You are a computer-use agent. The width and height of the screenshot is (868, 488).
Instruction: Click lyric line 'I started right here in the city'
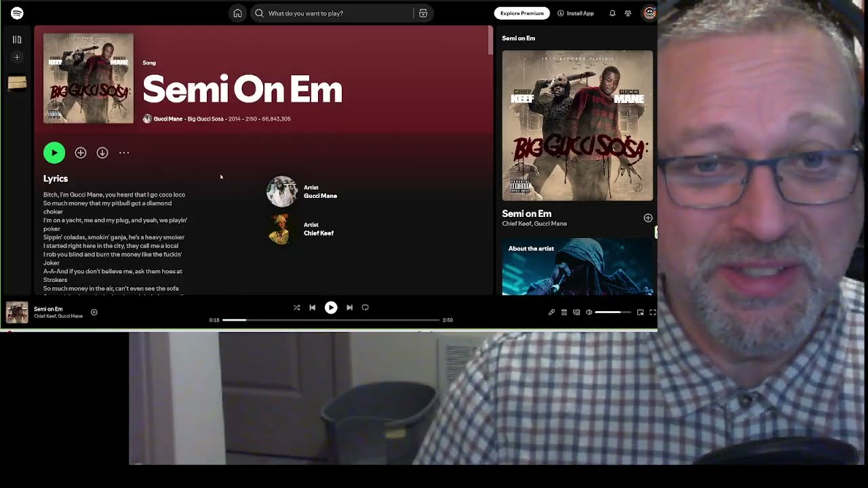pos(111,246)
